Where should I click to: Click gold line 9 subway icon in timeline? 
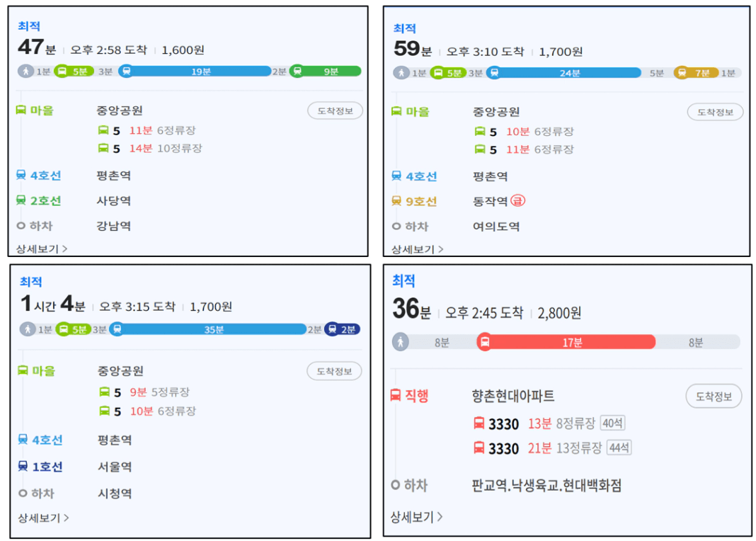coord(682,73)
